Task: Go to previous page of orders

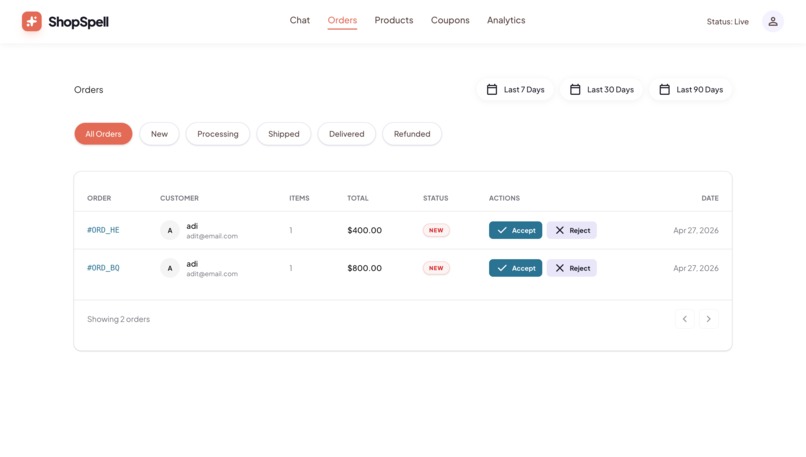Action: 685,319
